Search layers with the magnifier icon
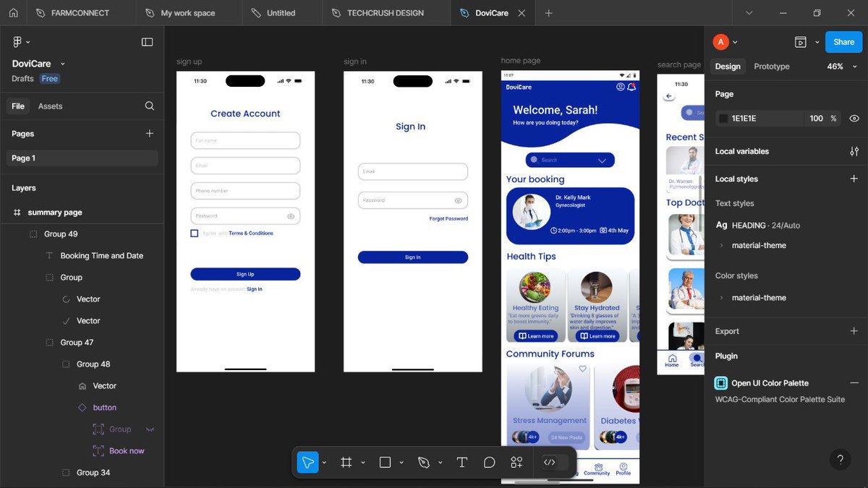 [149, 106]
